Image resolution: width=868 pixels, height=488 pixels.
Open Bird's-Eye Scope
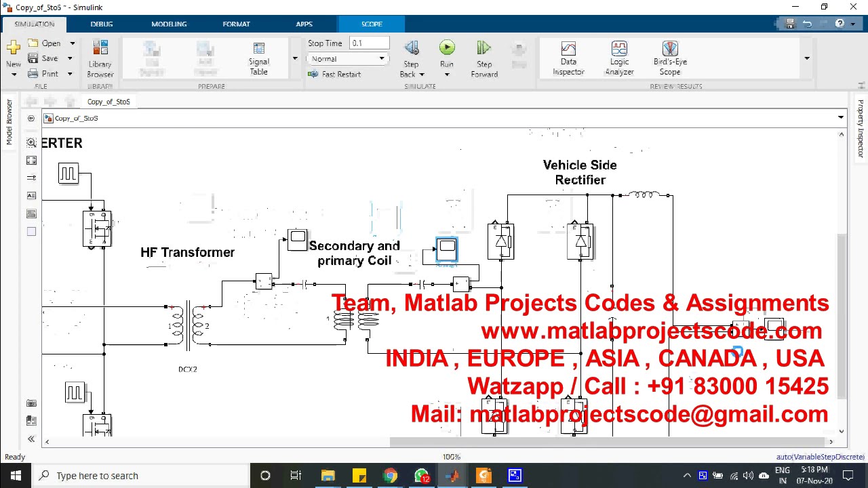click(670, 58)
